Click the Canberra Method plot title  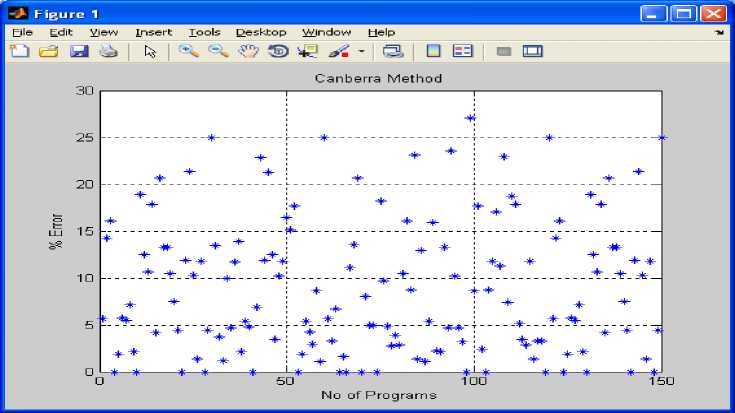378,78
